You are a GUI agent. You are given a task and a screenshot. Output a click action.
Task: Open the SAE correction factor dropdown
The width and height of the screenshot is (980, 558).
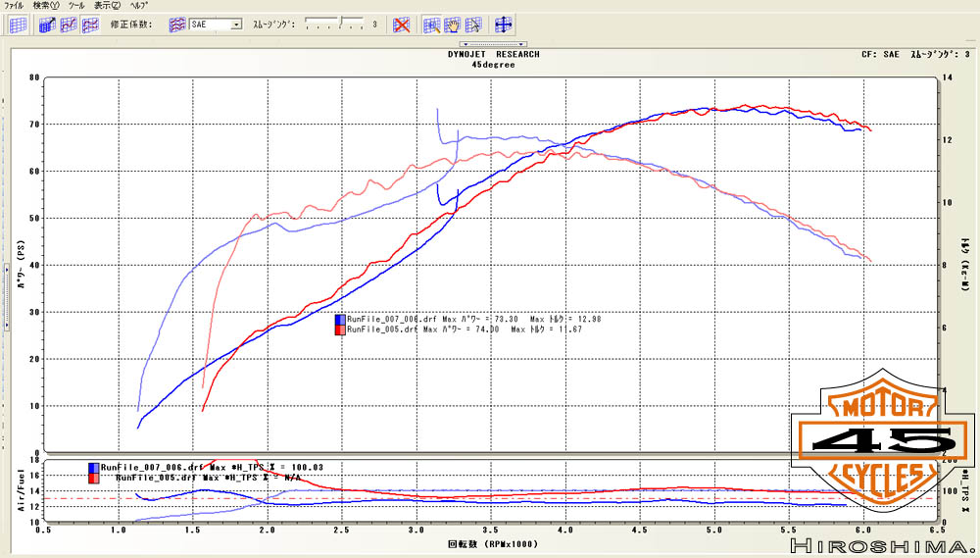click(x=236, y=25)
